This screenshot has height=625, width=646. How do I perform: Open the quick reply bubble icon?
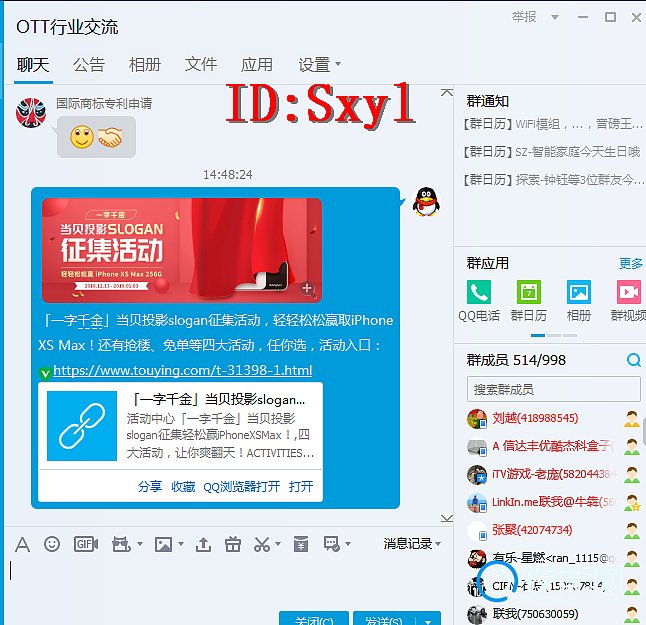pyautogui.click(x=332, y=544)
